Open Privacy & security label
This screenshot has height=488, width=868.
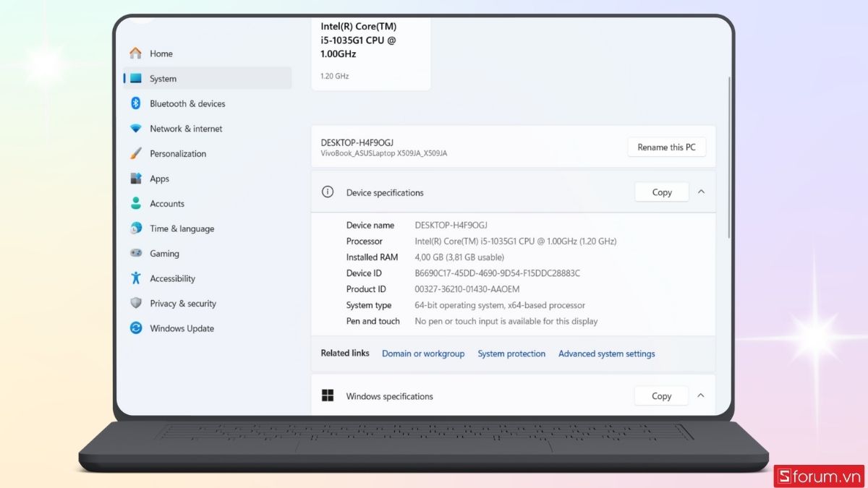[183, 304]
